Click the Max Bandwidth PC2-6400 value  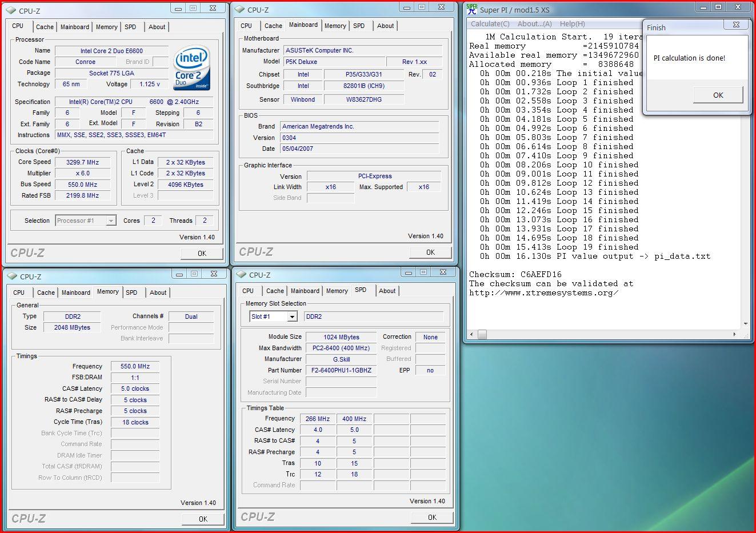tap(341, 348)
